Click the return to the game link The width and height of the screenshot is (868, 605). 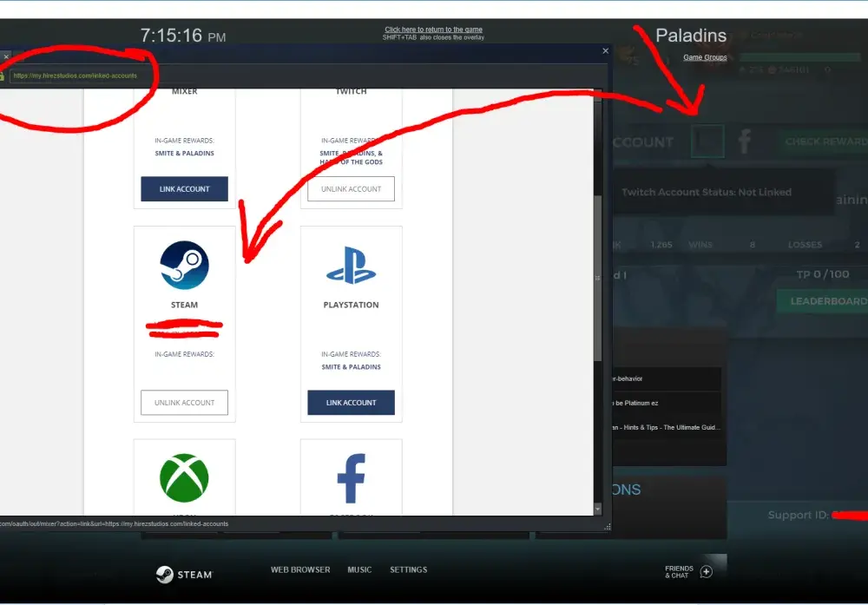click(x=433, y=30)
